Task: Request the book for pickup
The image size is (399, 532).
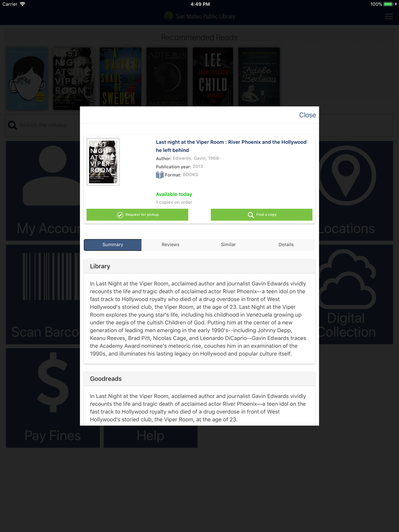Action: [137, 215]
